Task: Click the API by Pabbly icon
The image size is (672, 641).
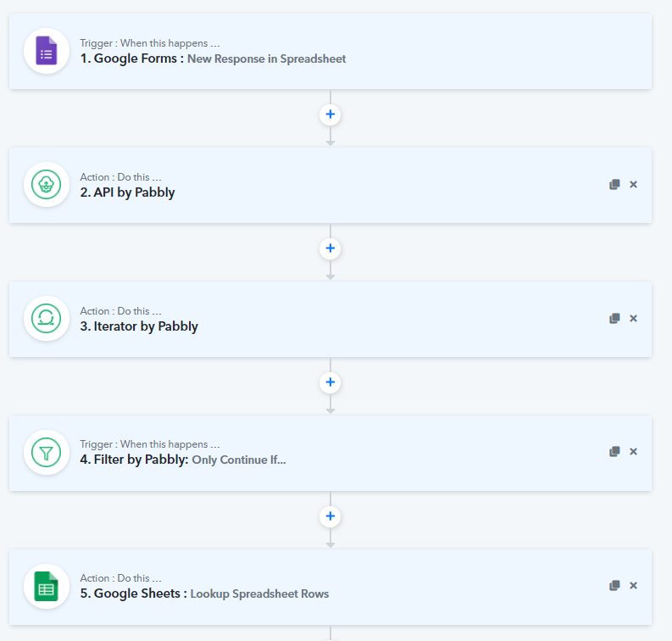Action: 47,185
